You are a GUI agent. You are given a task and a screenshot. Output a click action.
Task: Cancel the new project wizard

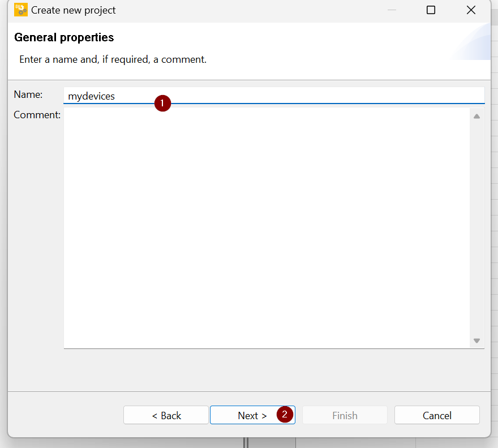437,415
